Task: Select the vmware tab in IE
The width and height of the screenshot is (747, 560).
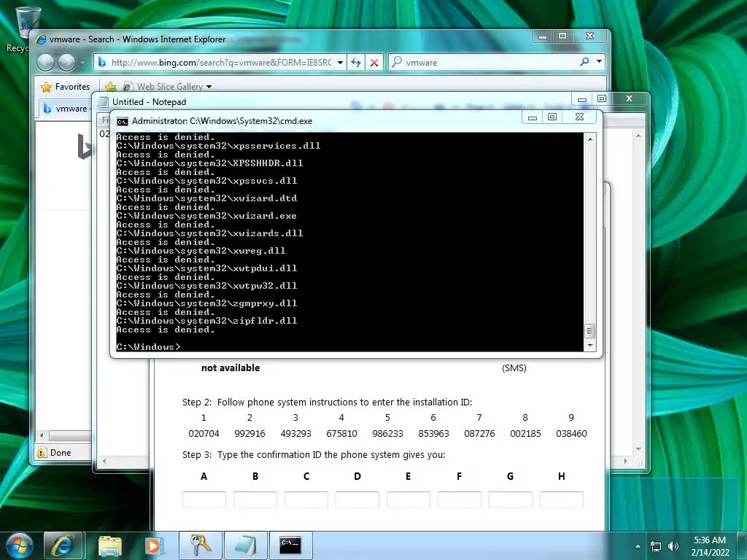Action: click(x=66, y=109)
